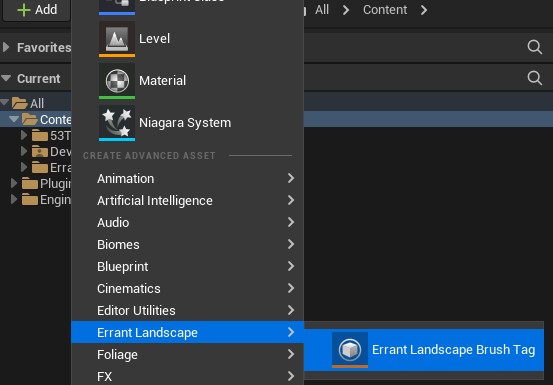Expand the Erra folder node
Viewport: 553px width, 385px height.
[x=24, y=167]
